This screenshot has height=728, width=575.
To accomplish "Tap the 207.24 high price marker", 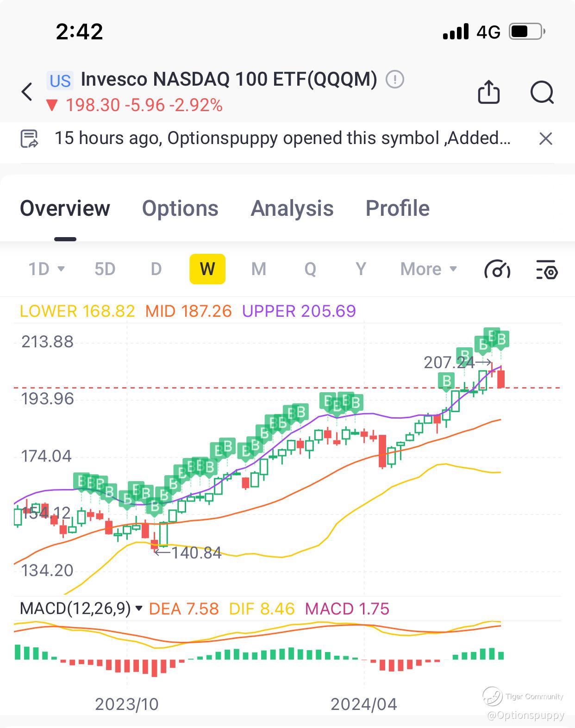I will (x=457, y=362).
